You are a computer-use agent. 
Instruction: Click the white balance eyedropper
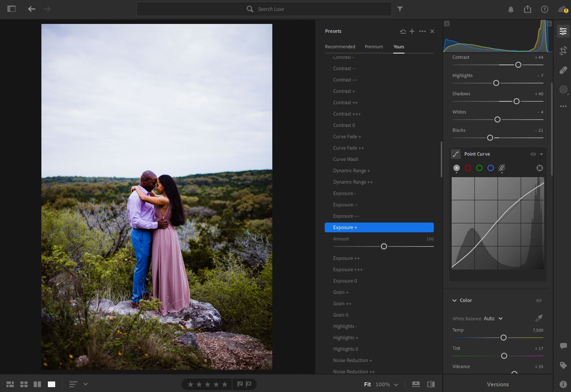(x=539, y=318)
